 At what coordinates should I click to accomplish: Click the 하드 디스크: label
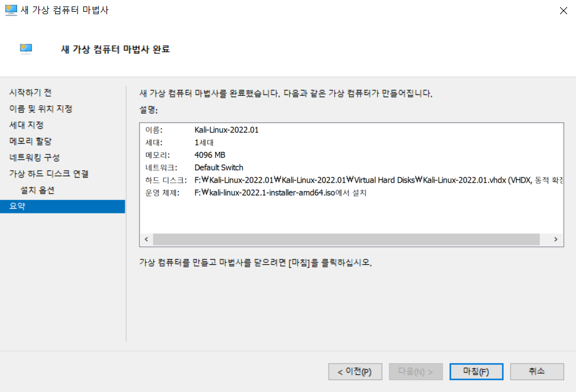tap(166, 180)
